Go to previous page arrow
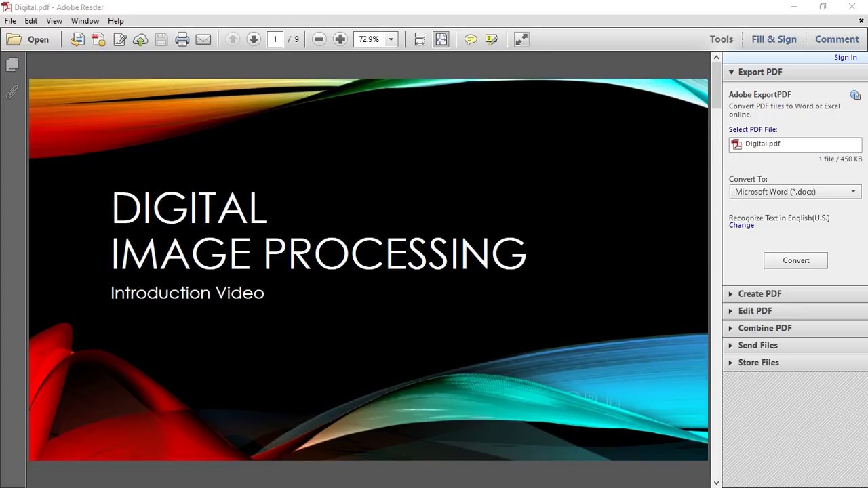This screenshot has height=488, width=868. [233, 39]
